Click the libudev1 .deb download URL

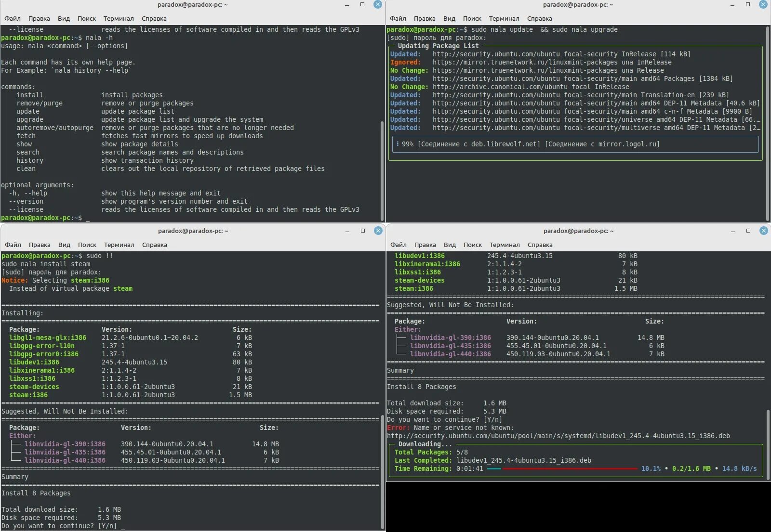(x=558, y=436)
